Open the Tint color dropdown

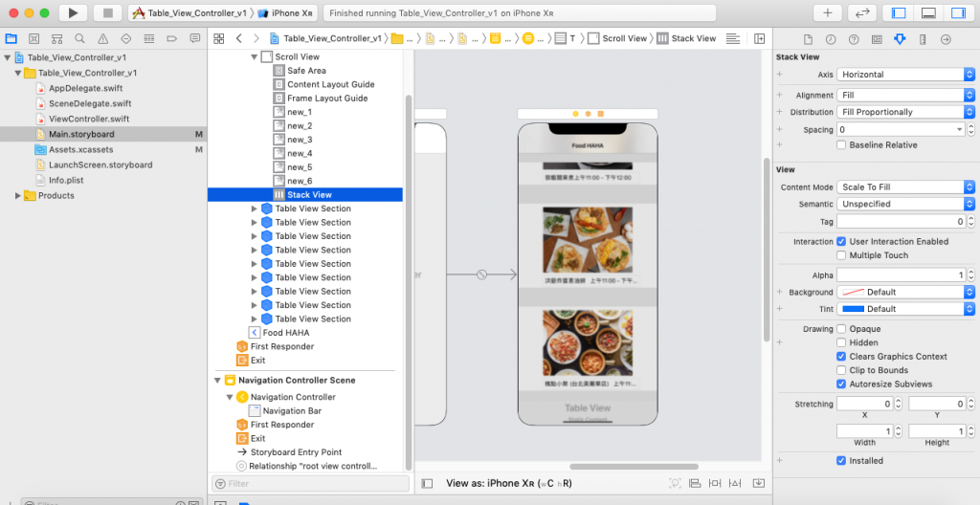pos(905,309)
